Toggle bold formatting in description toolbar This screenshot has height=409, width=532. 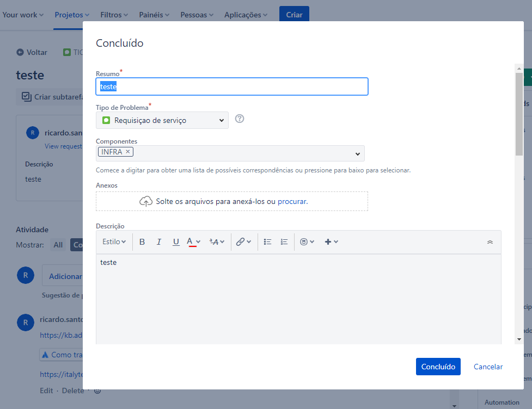pos(142,242)
